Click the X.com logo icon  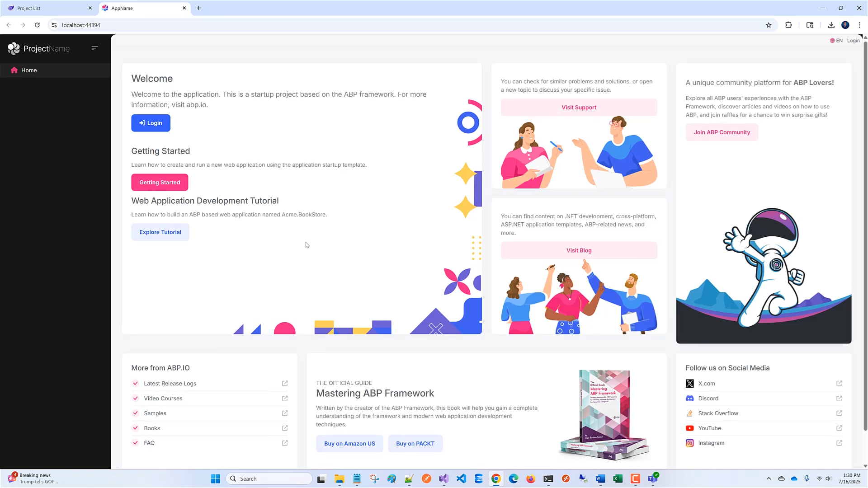689,384
